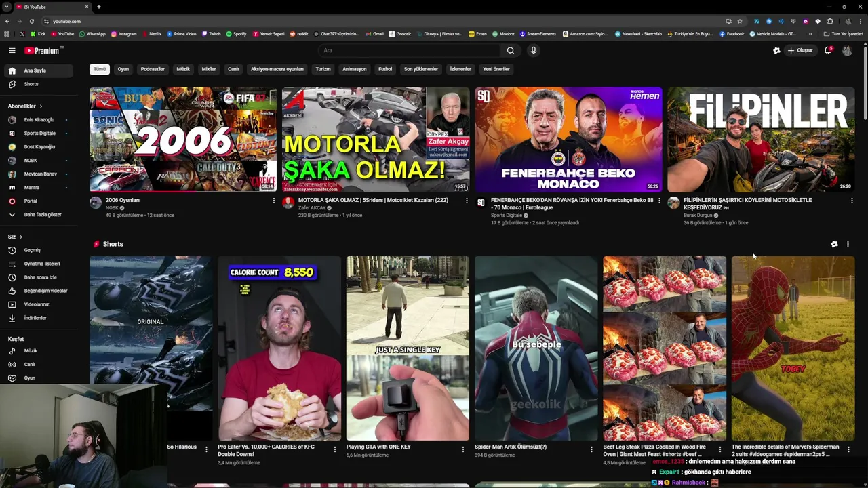Open the 2006 Oyunları video thumbnail
The height and width of the screenshot is (488, 868).
(183, 140)
